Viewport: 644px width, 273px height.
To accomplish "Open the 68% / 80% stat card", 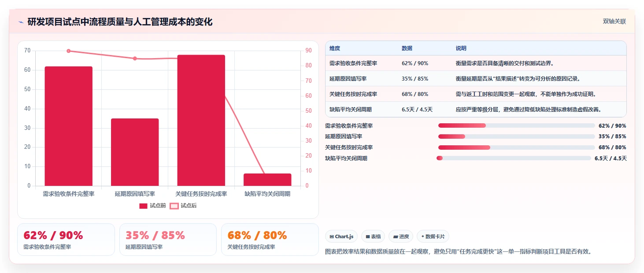I will (270, 239).
